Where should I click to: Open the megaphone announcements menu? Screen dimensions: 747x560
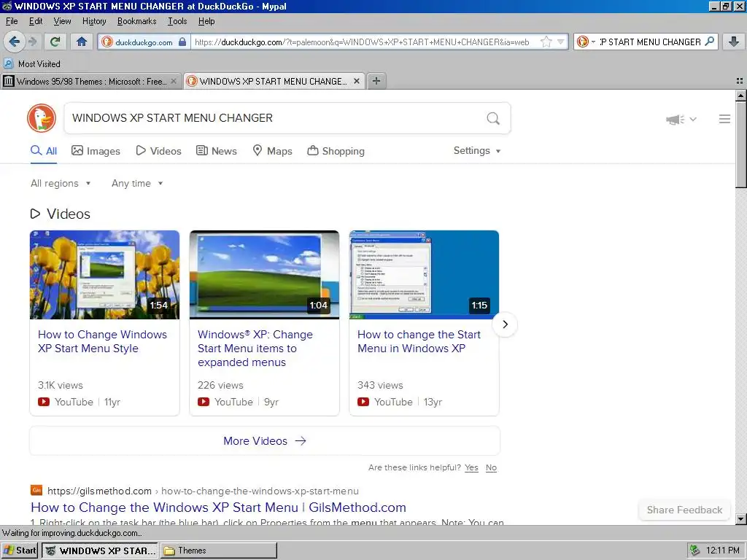click(681, 119)
